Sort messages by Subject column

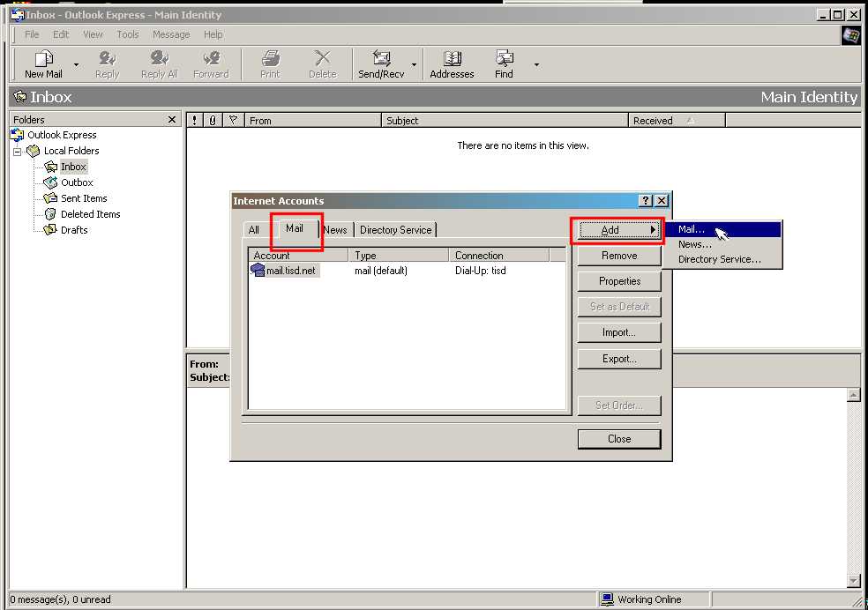[505, 120]
